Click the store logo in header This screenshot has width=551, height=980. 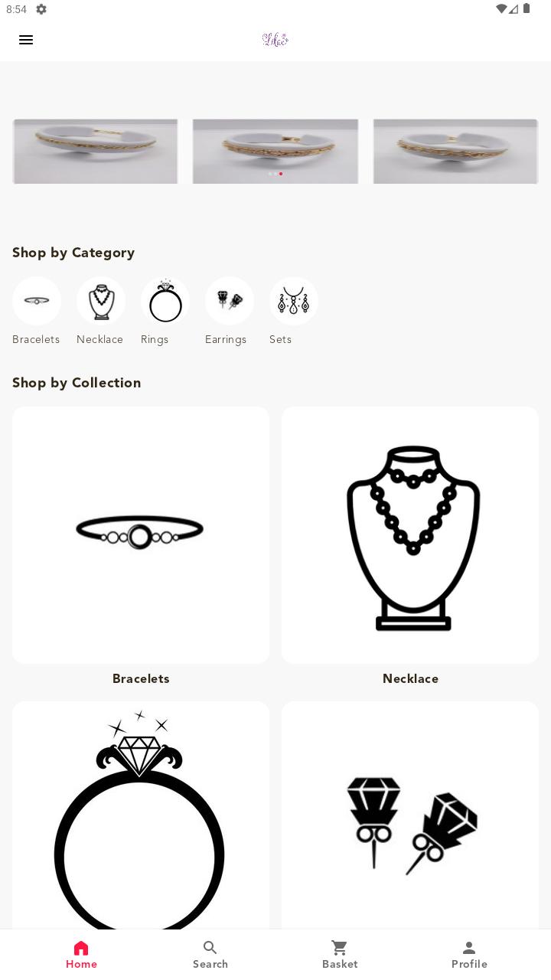pos(275,40)
